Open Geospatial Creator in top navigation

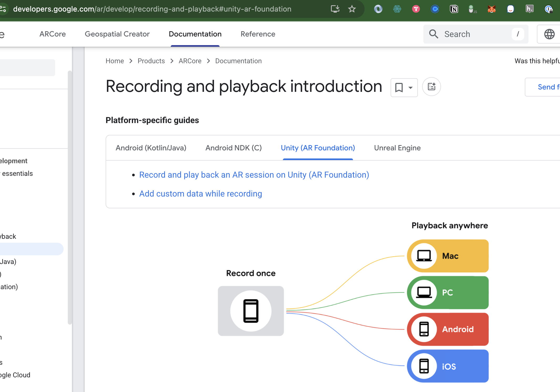point(117,34)
